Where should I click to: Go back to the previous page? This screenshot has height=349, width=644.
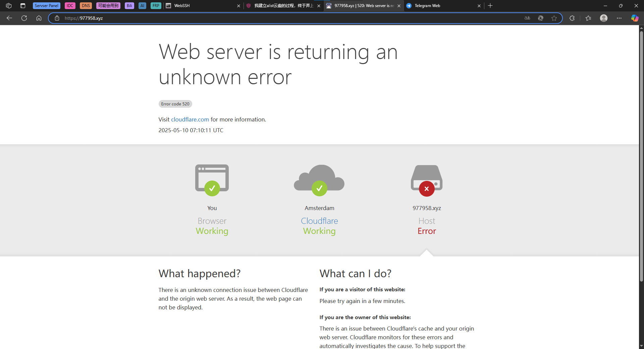tap(9, 18)
